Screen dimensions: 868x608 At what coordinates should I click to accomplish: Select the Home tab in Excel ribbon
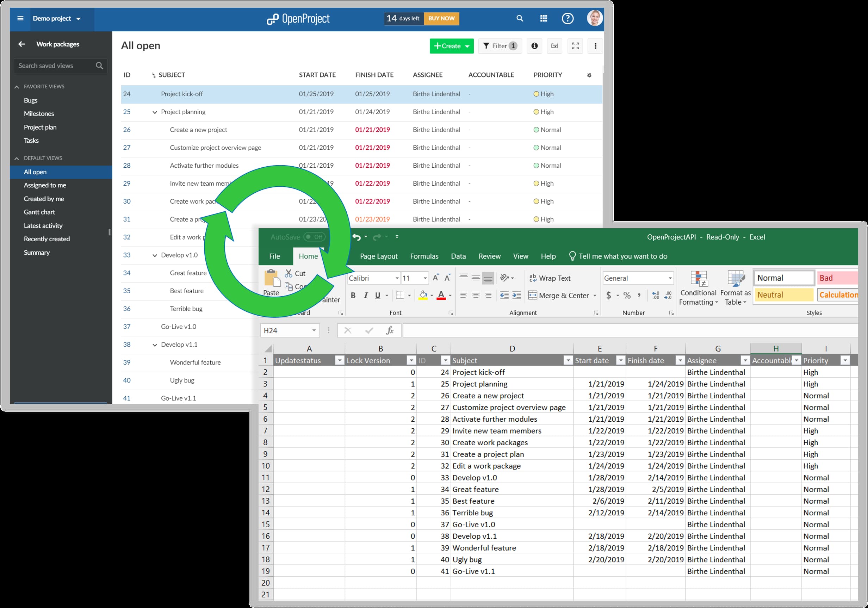pyautogui.click(x=308, y=255)
